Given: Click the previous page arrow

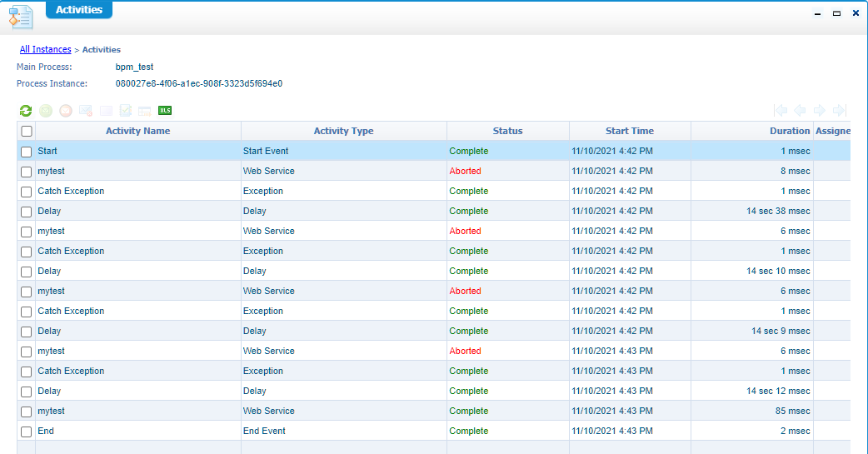Looking at the screenshot, I should pyautogui.click(x=800, y=110).
